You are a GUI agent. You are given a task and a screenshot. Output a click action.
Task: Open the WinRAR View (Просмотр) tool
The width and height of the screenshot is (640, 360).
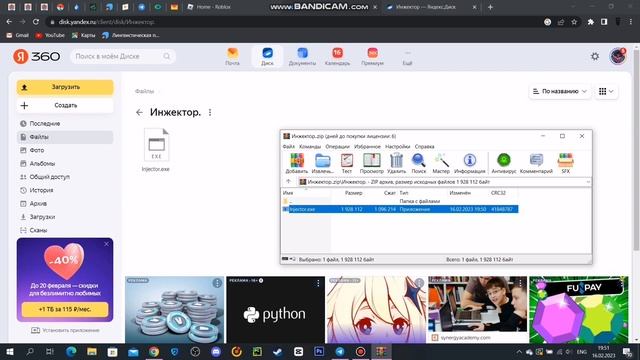click(x=371, y=163)
